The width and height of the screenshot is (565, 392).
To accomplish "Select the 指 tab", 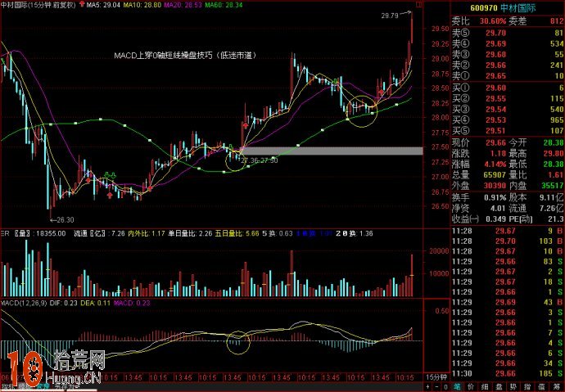I will pyautogui.click(x=527, y=387).
